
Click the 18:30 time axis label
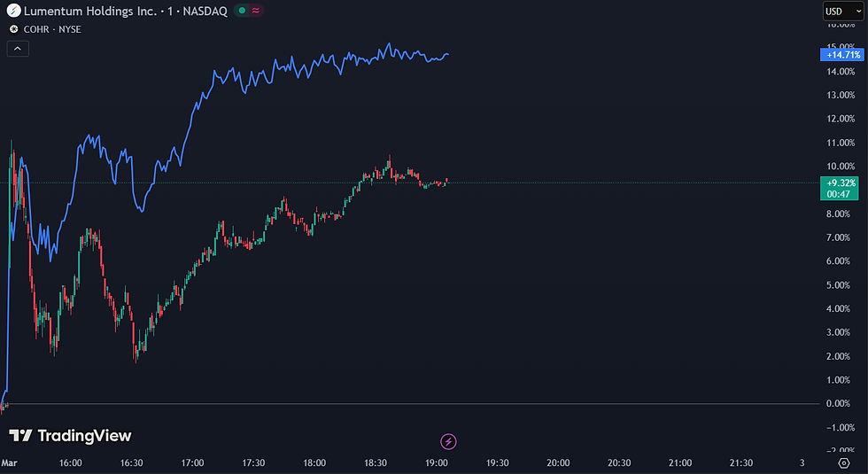point(375,462)
